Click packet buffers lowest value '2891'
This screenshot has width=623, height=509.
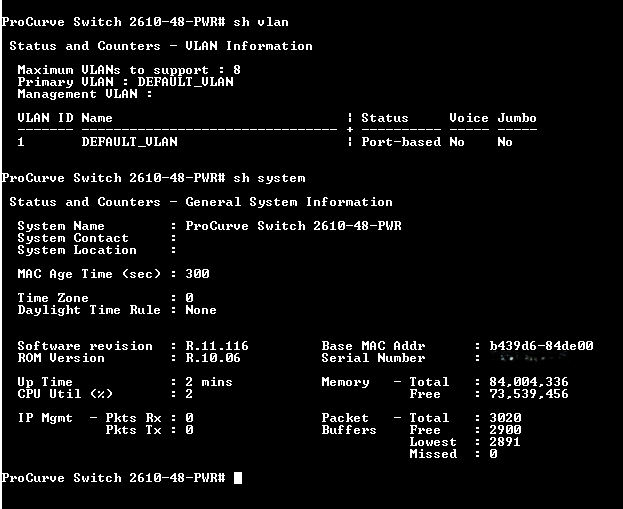(505, 442)
